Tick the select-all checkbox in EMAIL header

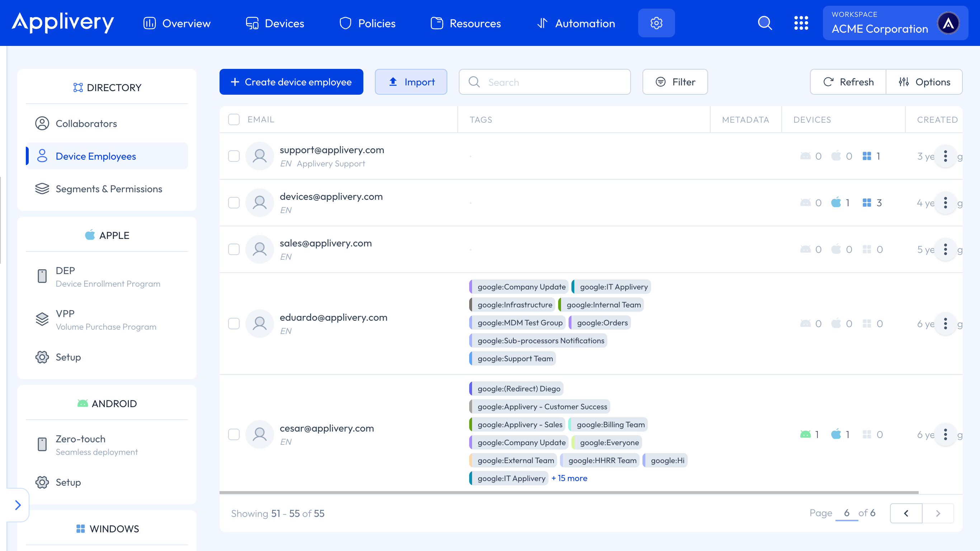point(234,119)
